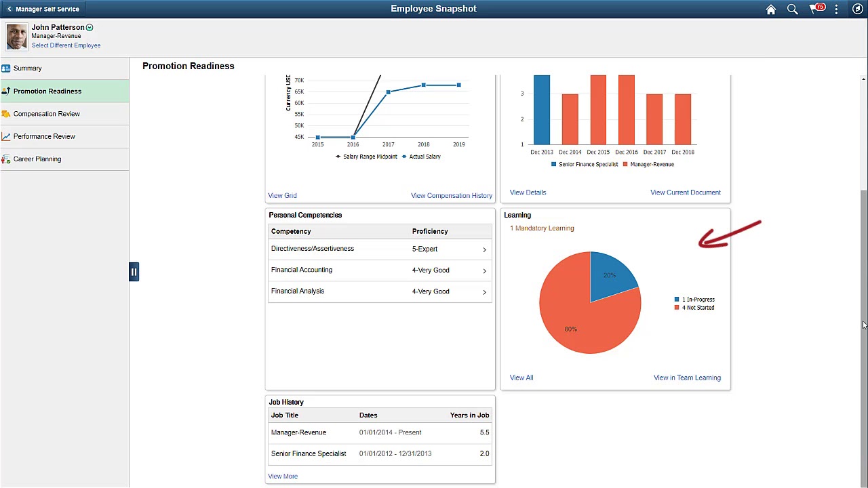
Task: Open the Summary section
Action: pyautogui.click(x=64, y=68)
